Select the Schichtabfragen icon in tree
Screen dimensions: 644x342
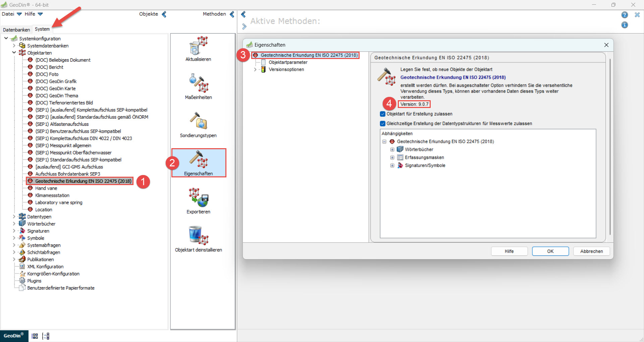pos(22,252)
